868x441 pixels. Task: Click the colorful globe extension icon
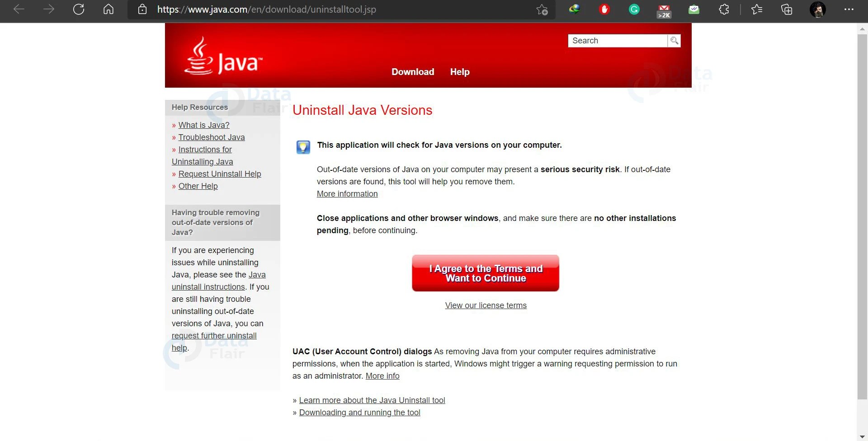[575, 9]
